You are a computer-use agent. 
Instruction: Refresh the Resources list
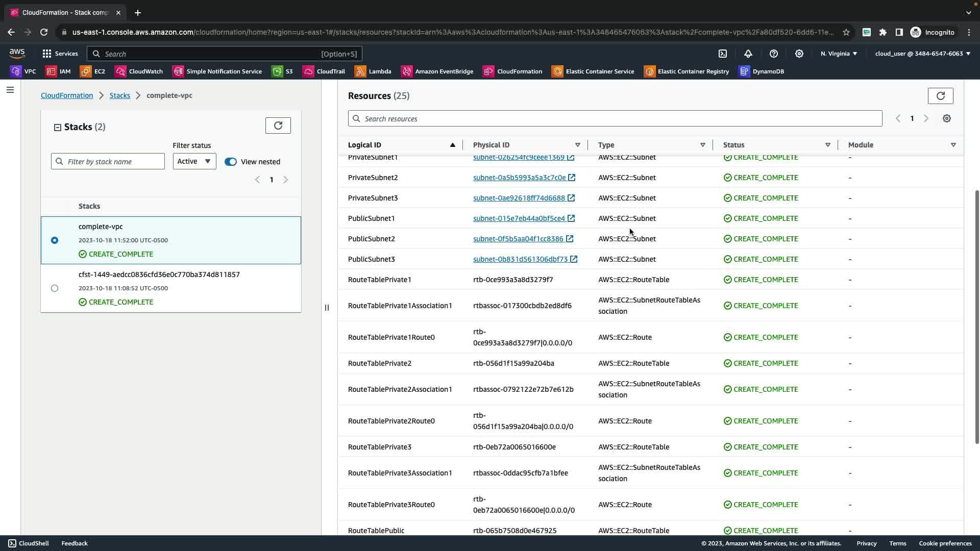click(940, 96)
